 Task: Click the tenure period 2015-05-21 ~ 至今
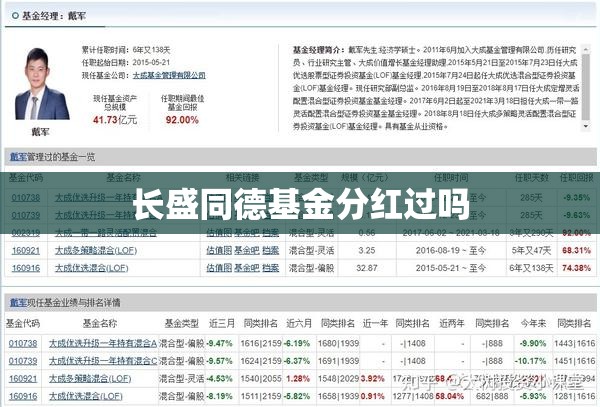451,268
